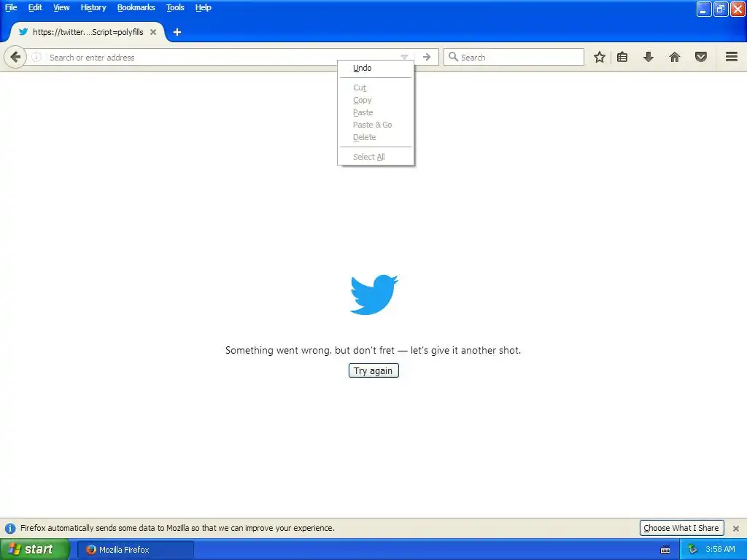Click the safely remove hardware tray icon
Image resolution: width=747 pixels, height=560 pixels.
(692, 550)
